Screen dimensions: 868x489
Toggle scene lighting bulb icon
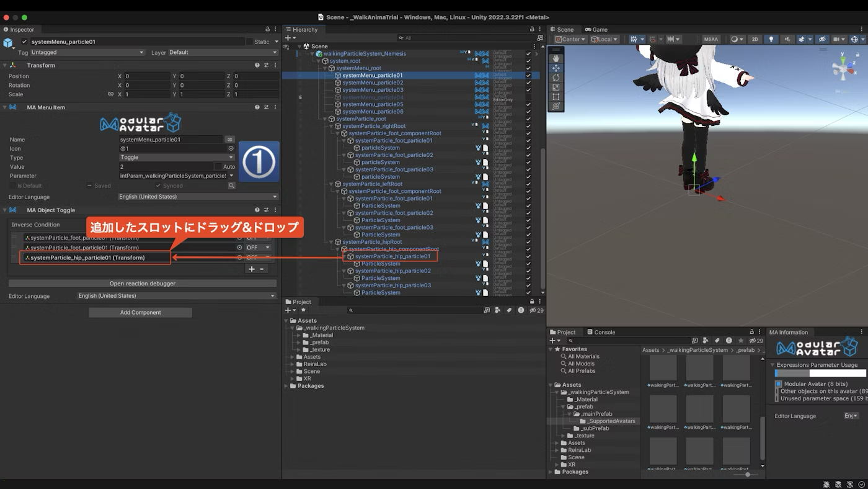(x=771, y=39)
